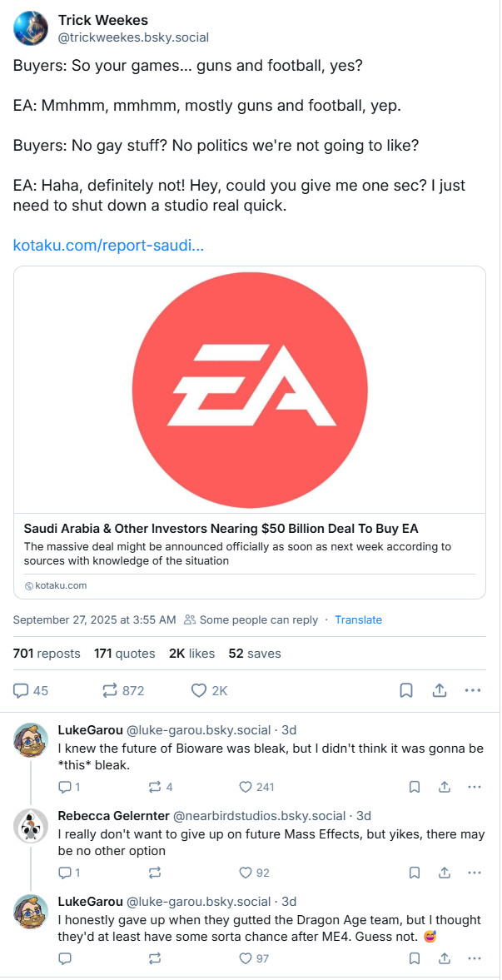Toggle bookmark on LukeGarou's bottom reply

[x=414, y=958]
